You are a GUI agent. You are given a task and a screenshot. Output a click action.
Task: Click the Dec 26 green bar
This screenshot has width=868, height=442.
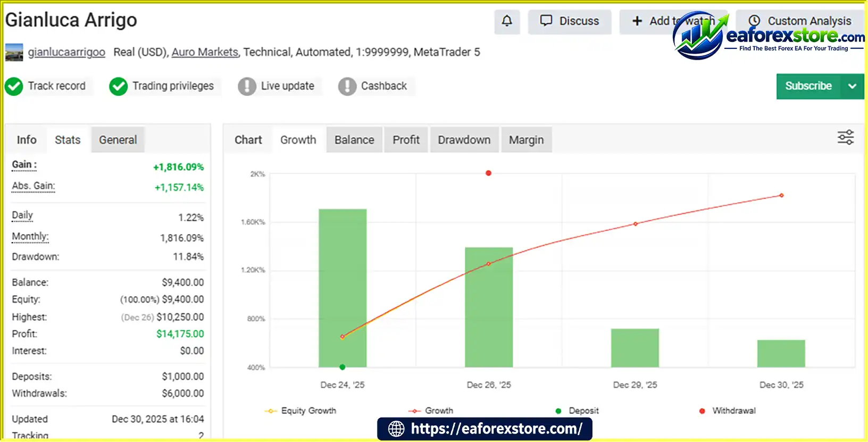pyautogui.click(x=489, y=307)
